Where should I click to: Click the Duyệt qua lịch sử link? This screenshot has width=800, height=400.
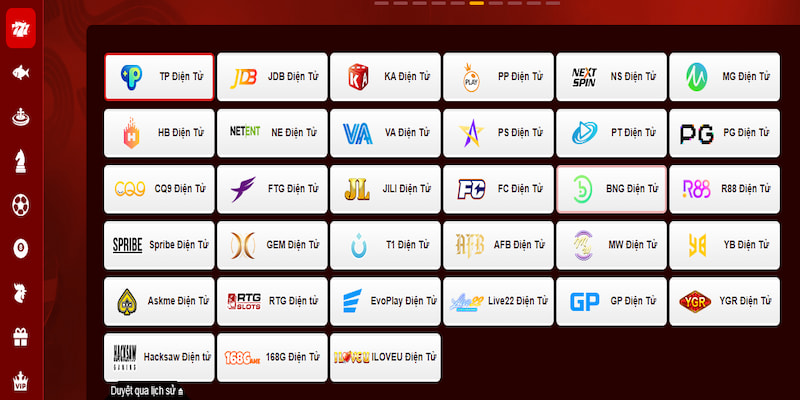(x=147, y=391)
